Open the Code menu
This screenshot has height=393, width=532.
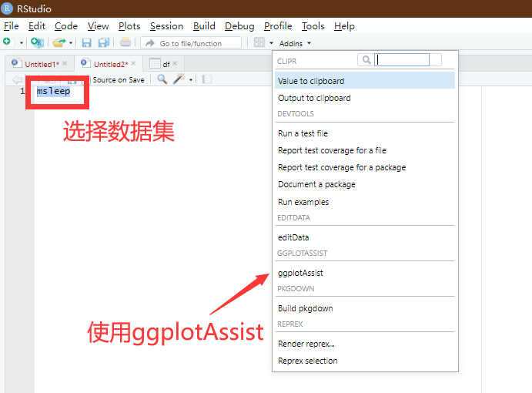click(x=66, y=26)
